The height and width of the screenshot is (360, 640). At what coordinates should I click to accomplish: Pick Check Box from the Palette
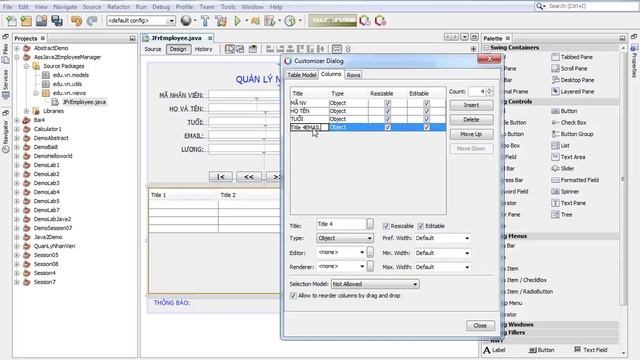(x=569, y=122)
